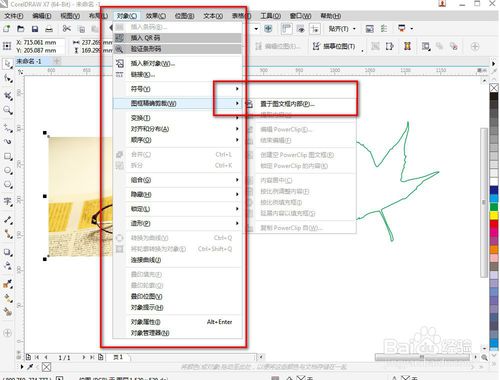The image size is (500, 380).
Task: Click the Save icon in toolbar
Action: (35, 29)
